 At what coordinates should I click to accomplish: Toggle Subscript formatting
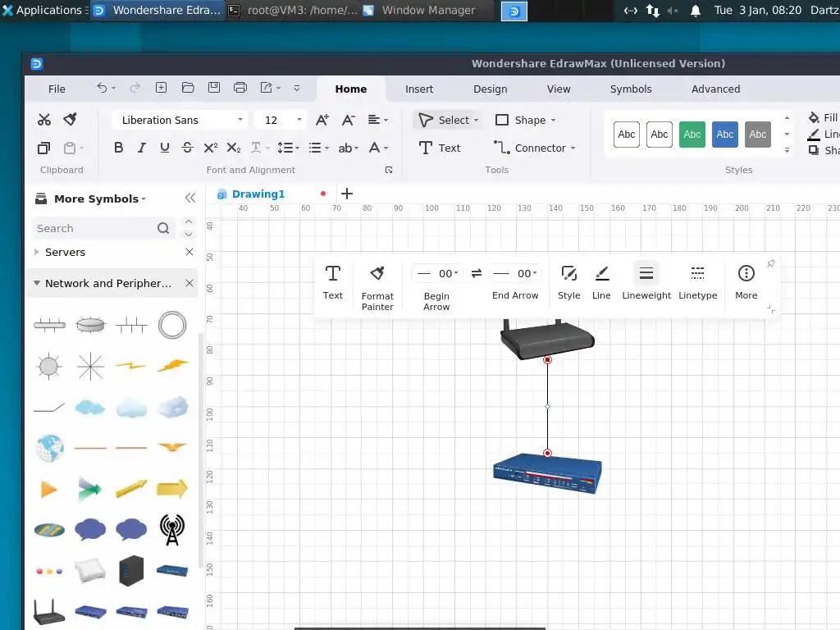point(234,148)
